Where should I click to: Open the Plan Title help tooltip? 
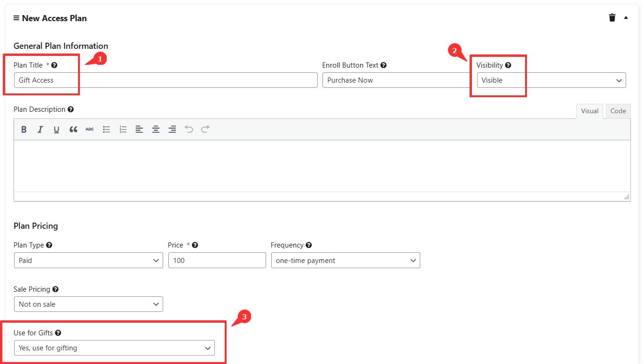[55, 65]
